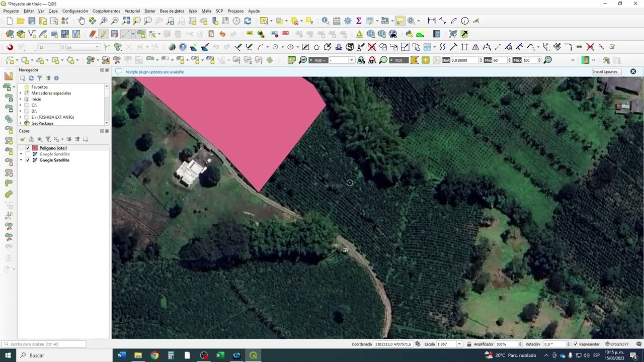
Task: Close the Capas panel
Action: coord(107,131)
